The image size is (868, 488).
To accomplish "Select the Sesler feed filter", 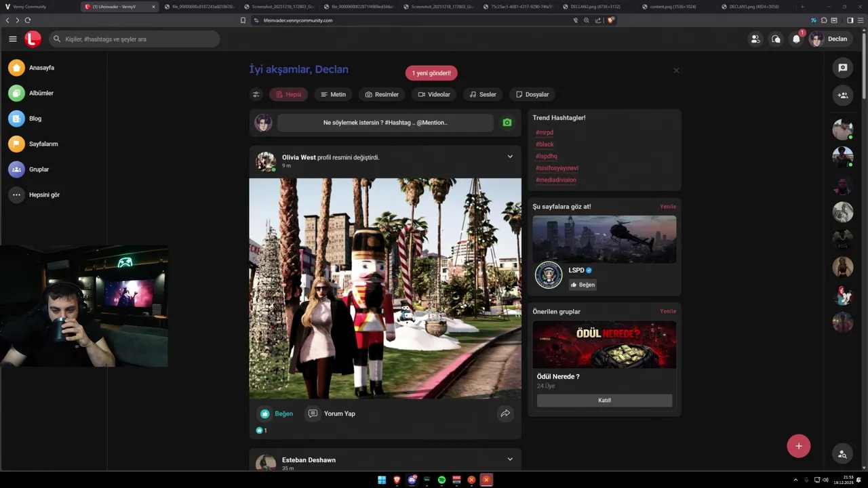I will pyautogui.click(x=483, y=94).
